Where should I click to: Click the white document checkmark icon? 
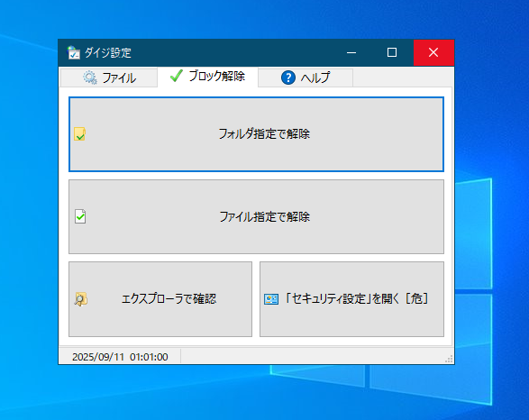(x=80, y=216)
